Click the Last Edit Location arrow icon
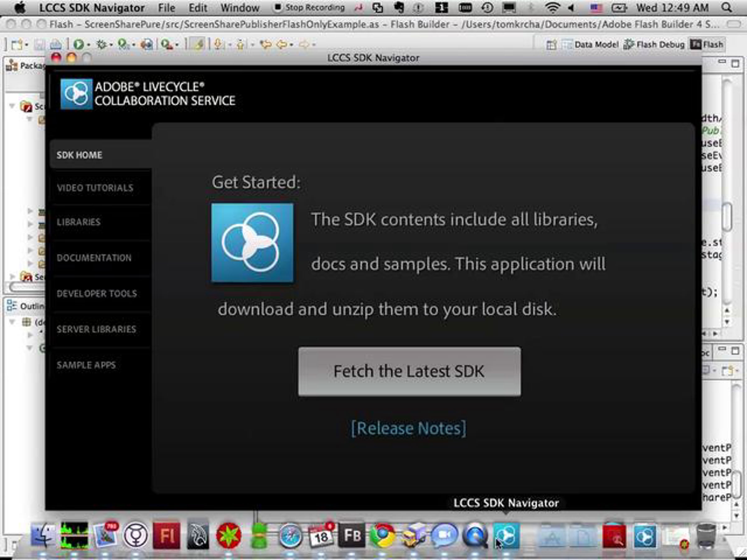The image size is (747, 560). (x=266, y=44)
